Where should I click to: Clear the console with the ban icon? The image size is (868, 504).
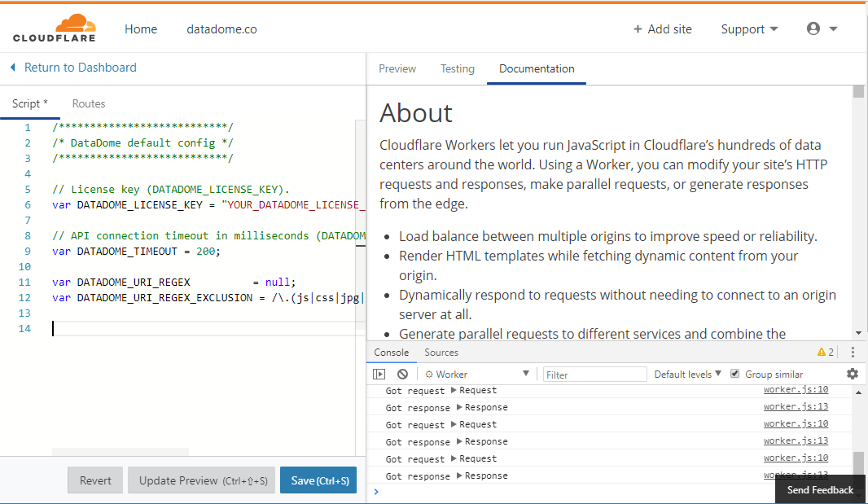click(x=402, y=375)
